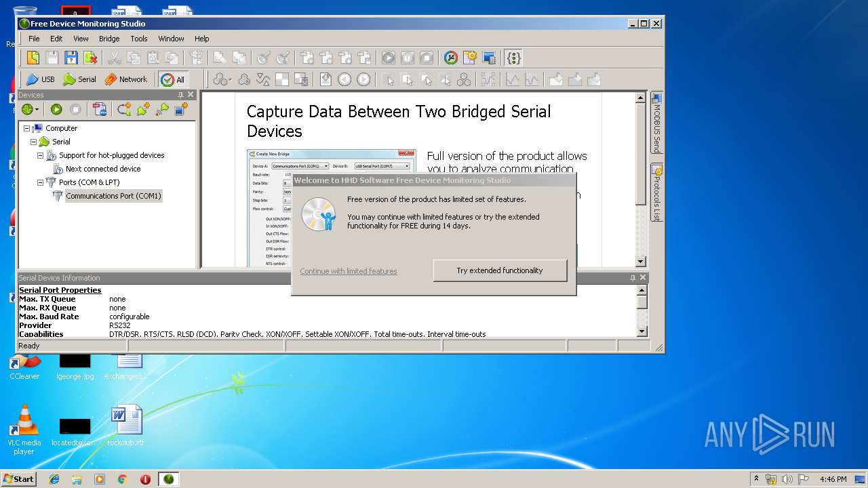
Task: Click Continue with limited features link
Action: point(349,271)
